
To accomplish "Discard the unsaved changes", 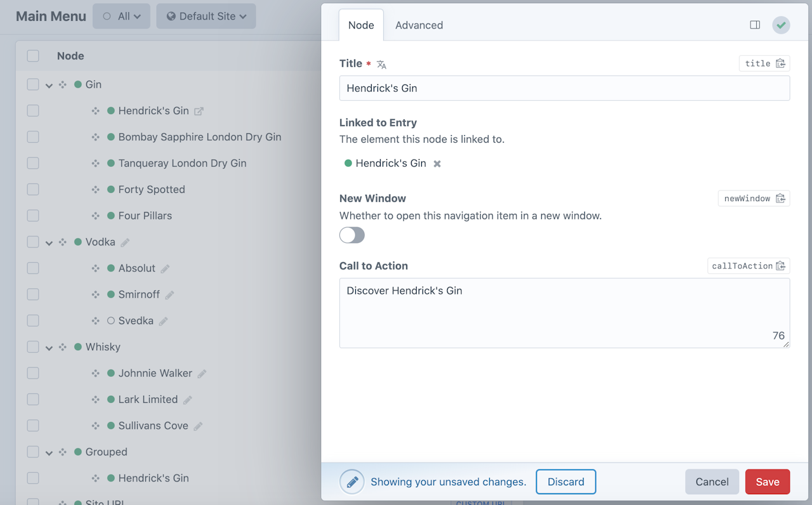I will [565, 482].
